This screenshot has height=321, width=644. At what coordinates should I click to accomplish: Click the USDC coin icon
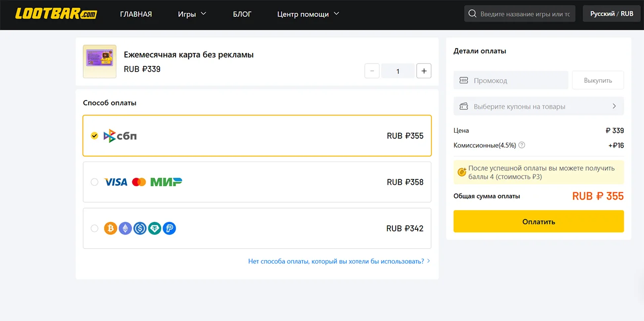click(140, 228)
